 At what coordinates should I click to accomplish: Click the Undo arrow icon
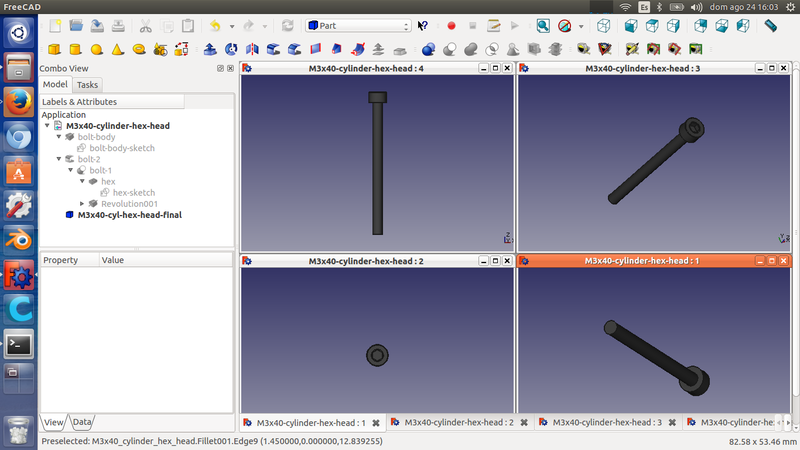215,25
